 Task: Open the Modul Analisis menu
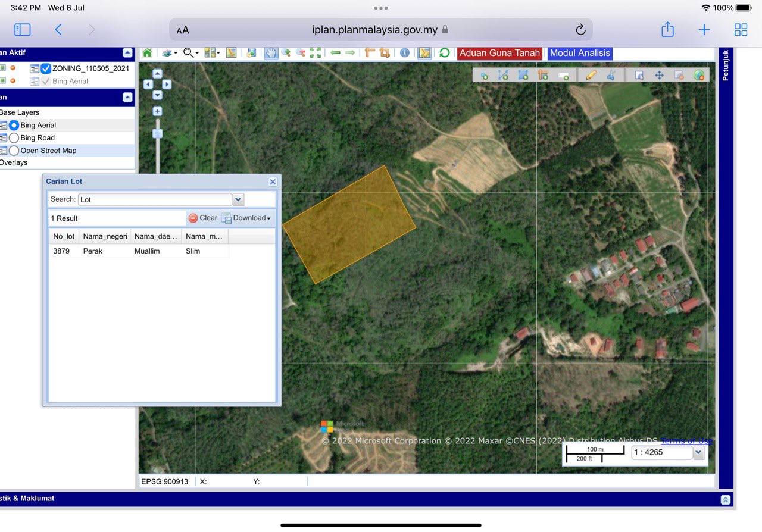pos(580,53)
